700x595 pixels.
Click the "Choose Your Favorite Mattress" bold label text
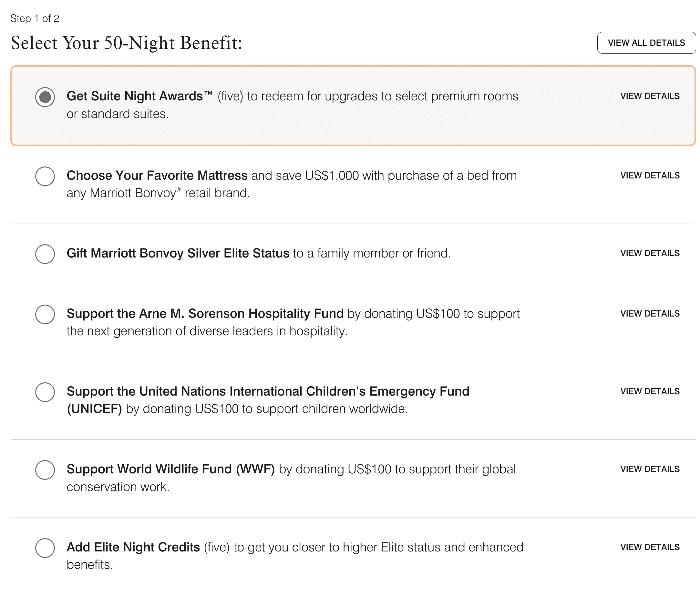(157, 176)
